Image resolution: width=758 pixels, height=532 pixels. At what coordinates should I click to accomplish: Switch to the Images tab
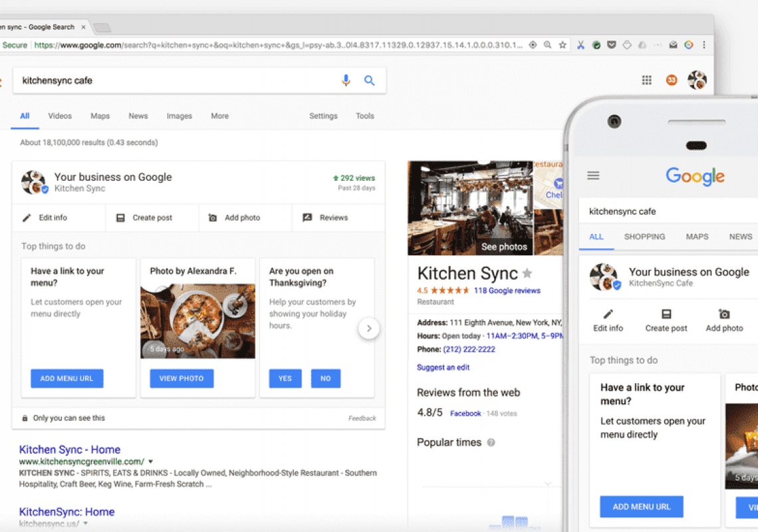[x=180, y=116]
